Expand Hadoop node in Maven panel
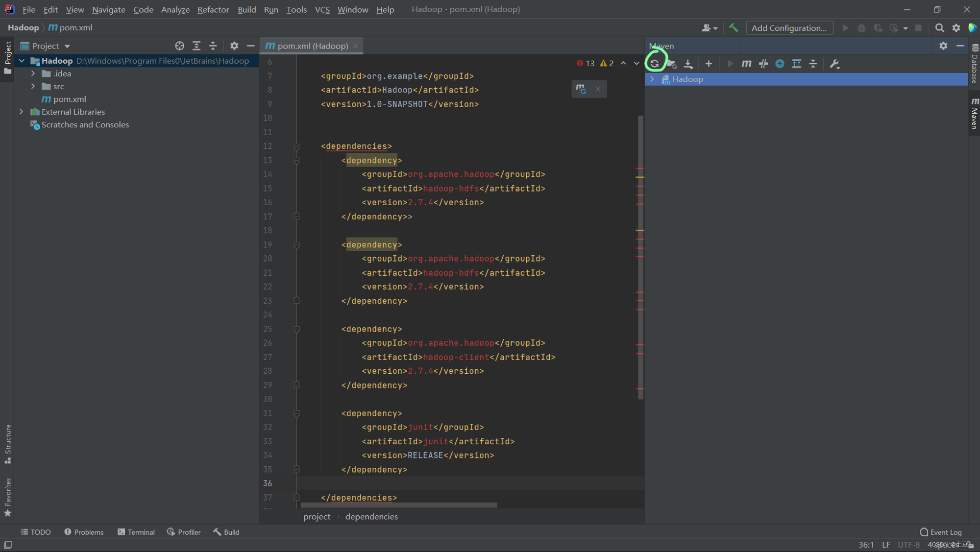The image size is (980, 552). [652, 79]
